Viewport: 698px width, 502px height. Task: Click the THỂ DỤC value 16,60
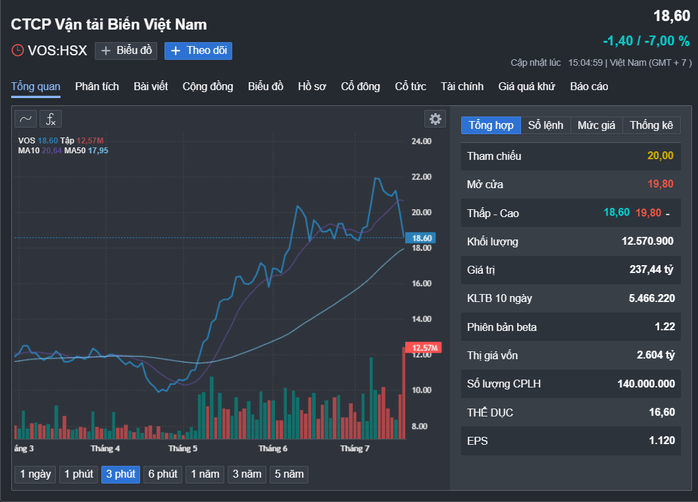[x=662, y=412]
